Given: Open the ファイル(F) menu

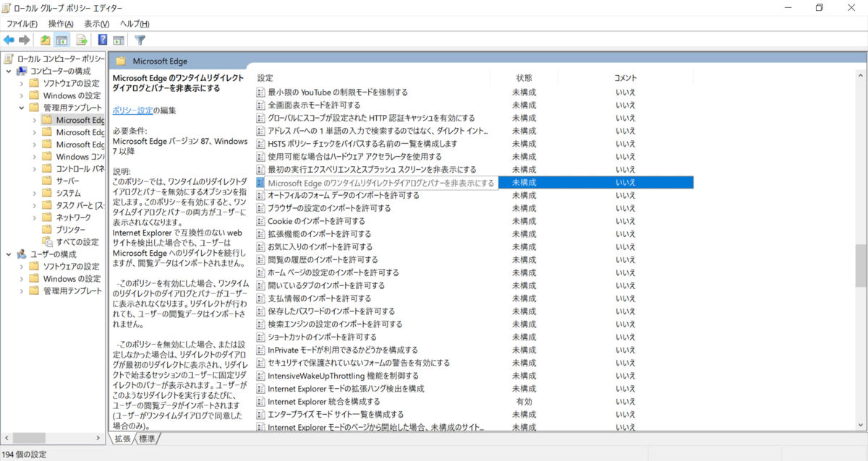Looking at the screenshot, I should click(22, 24).
